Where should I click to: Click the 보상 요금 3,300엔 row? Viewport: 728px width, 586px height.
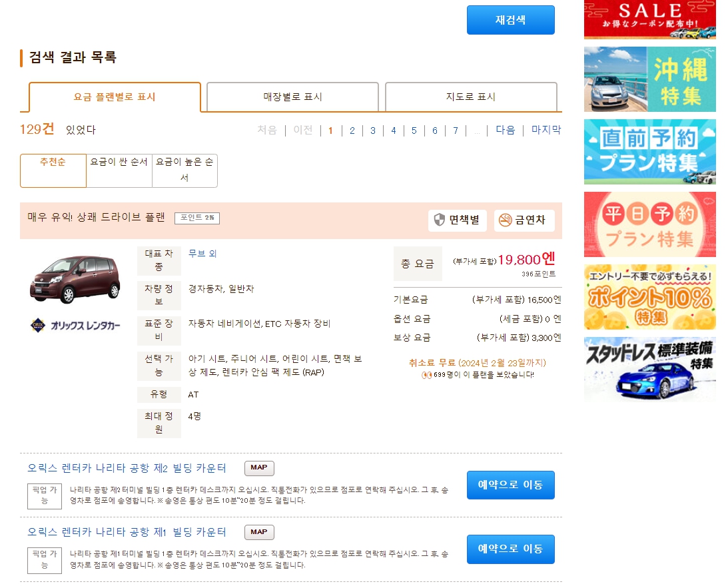point(478,338)
